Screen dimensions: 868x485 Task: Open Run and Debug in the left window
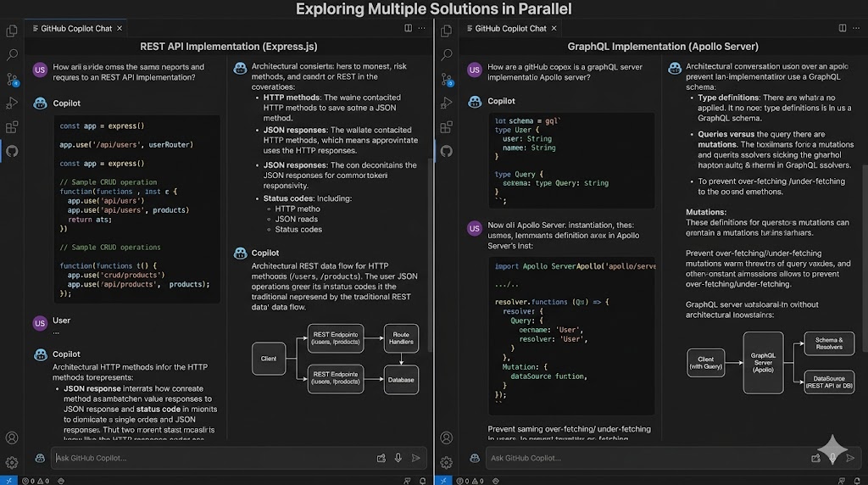tap(12, 103)
